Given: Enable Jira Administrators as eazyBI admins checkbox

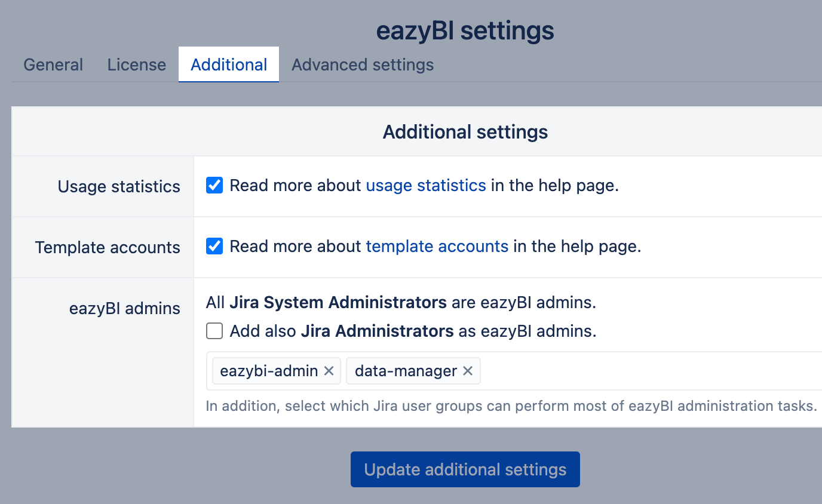Looking at the screenshot, I should tap(214, 331).
